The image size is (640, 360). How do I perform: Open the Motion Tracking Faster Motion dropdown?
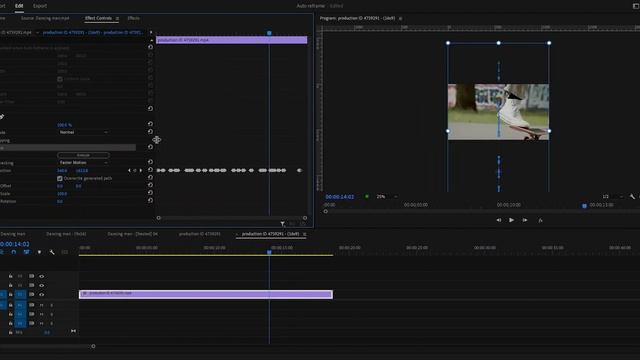(x=83, y=162)
